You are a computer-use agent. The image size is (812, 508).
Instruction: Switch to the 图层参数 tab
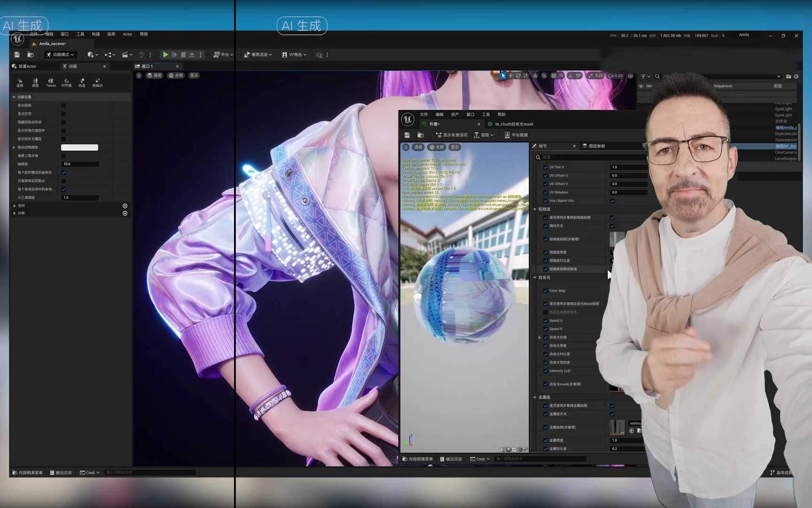coord(594,146)
